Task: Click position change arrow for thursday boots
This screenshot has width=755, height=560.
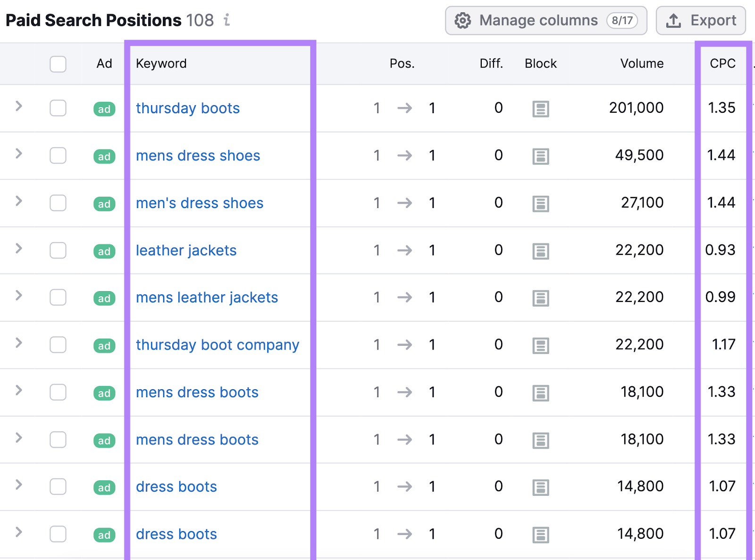Action: coord(404,109)
